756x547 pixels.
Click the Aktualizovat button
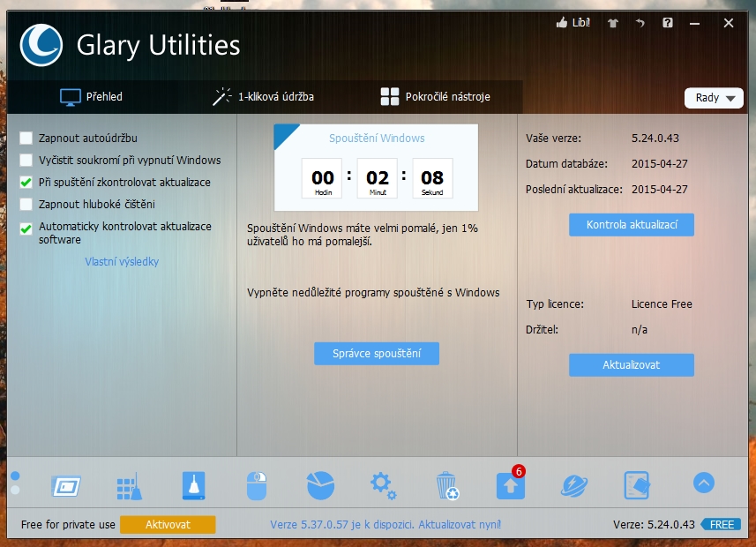tap(632, 365)
